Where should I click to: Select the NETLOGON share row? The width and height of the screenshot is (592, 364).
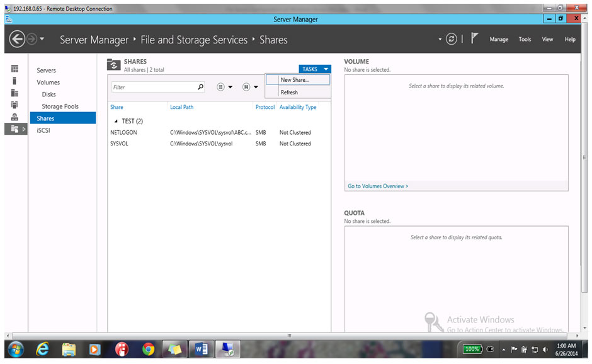click(x=219, y=132)
